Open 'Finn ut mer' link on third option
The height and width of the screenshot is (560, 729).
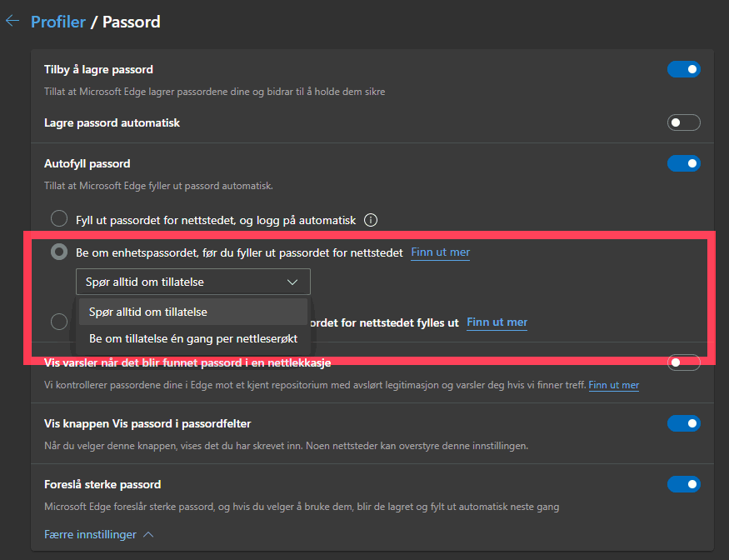click(x=497, y=322)
